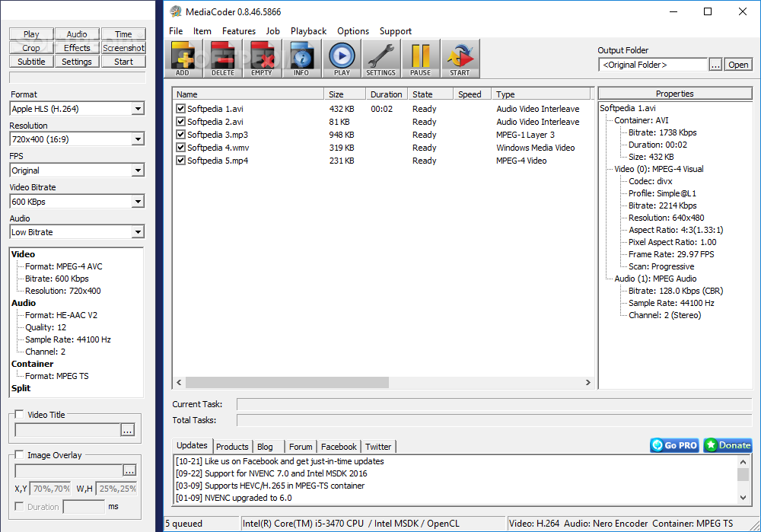Click the MediaCoder title bar app icon
761x532 pixels.
point(175,11)
